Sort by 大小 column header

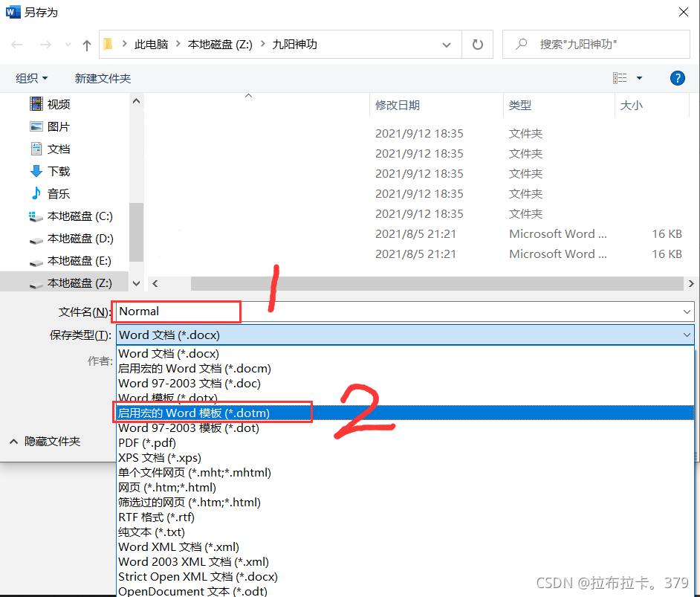631,106
